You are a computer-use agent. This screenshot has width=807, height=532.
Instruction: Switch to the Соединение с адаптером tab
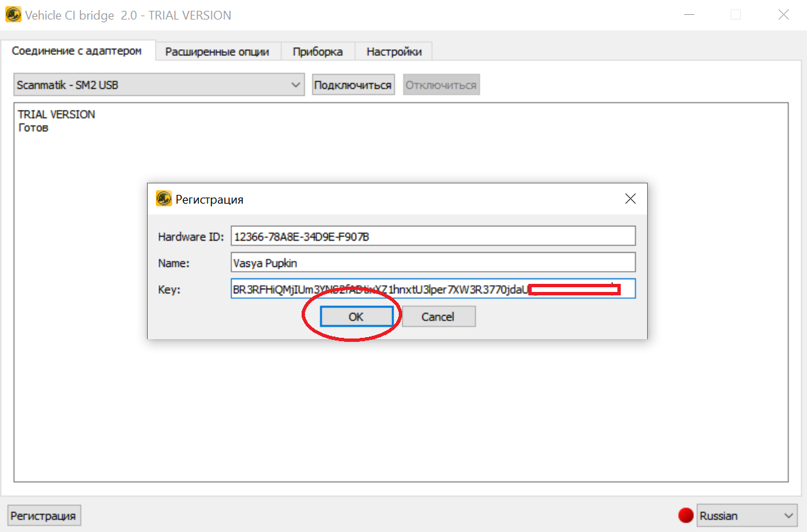tap(77, 51)
